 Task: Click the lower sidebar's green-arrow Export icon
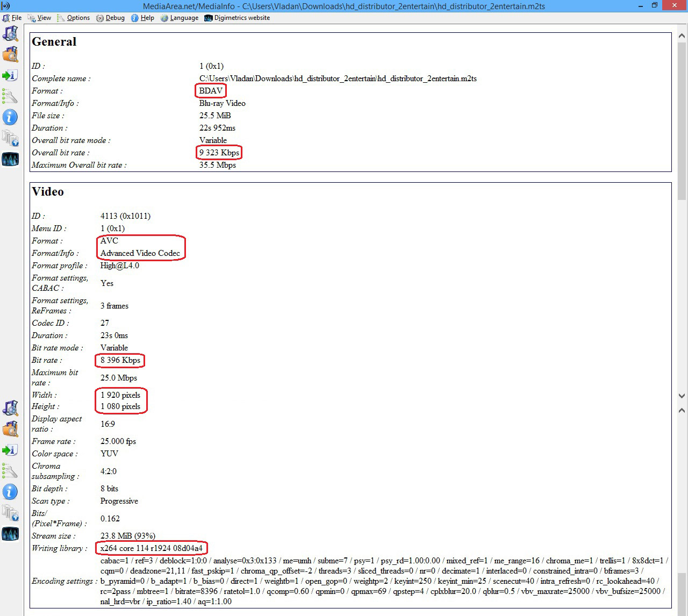coord(10,450)
